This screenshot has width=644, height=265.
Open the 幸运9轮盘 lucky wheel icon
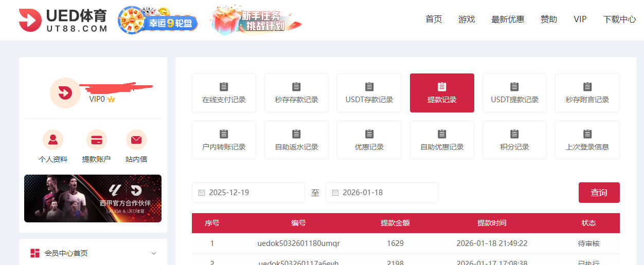click(x=158, y=21)
